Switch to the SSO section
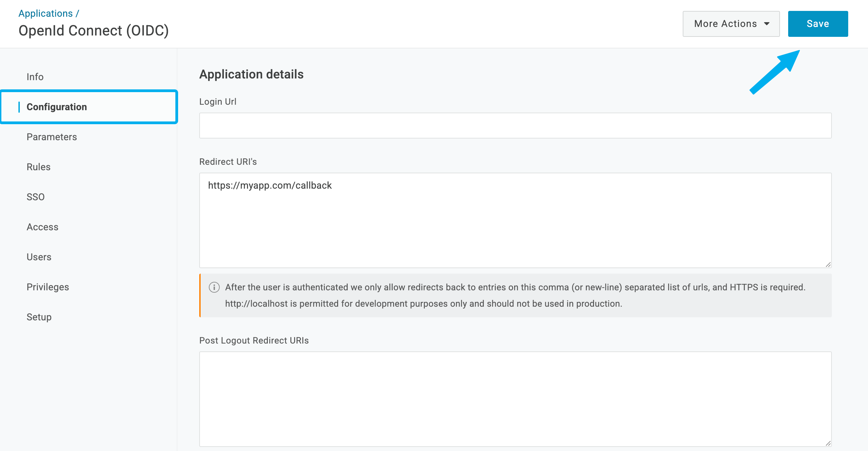The height and width of the screenshot is (451, 868). click(x=35, y=197)
